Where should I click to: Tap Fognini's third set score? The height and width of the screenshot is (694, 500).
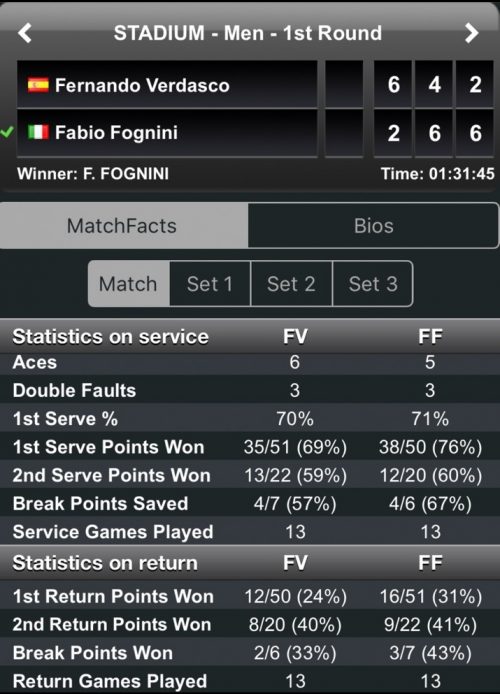(x=475, y=133)
